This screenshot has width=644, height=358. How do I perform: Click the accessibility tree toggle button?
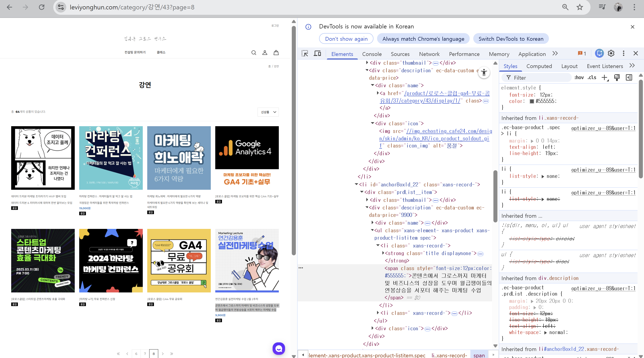tap(484, 73)
